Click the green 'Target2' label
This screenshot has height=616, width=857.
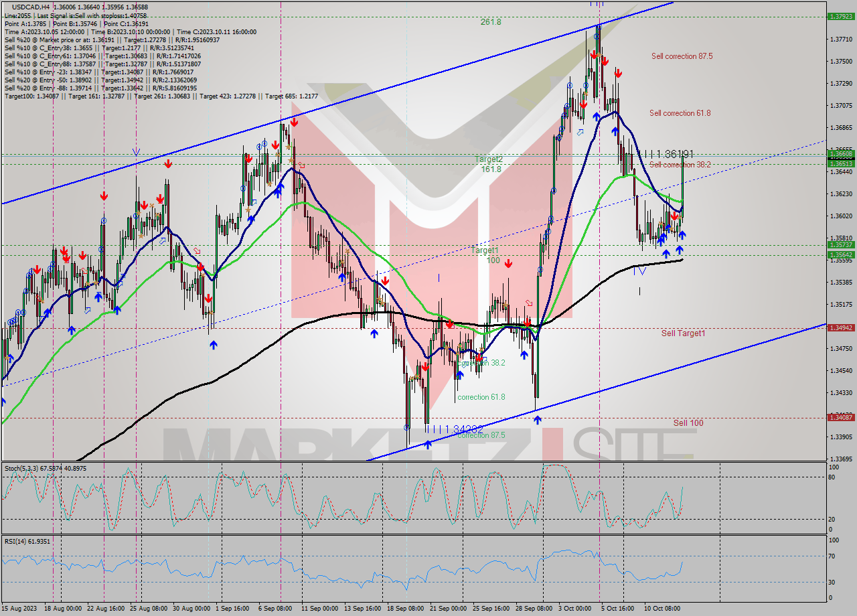click(x=489, y=159)
